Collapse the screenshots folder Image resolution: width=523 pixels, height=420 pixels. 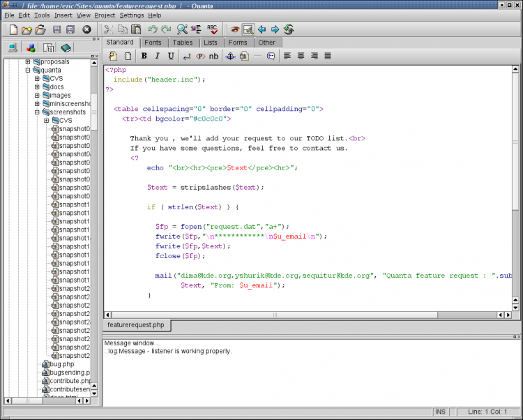point(37,112)
